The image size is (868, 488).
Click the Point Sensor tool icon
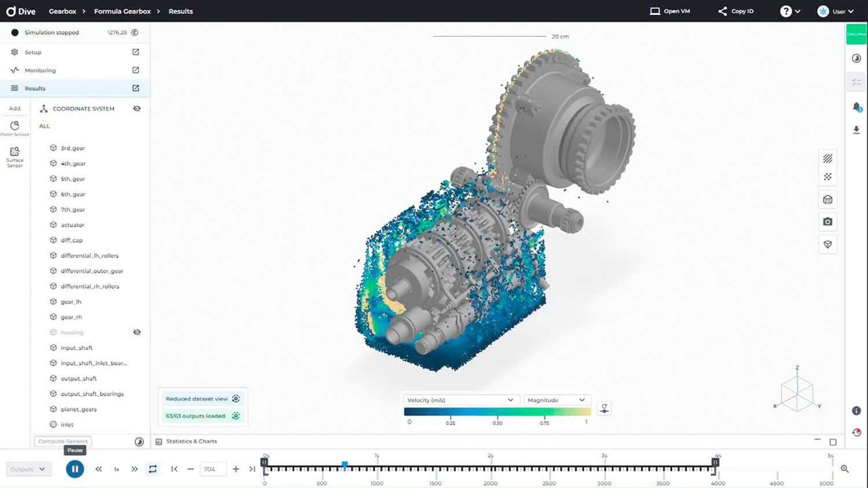14,128
